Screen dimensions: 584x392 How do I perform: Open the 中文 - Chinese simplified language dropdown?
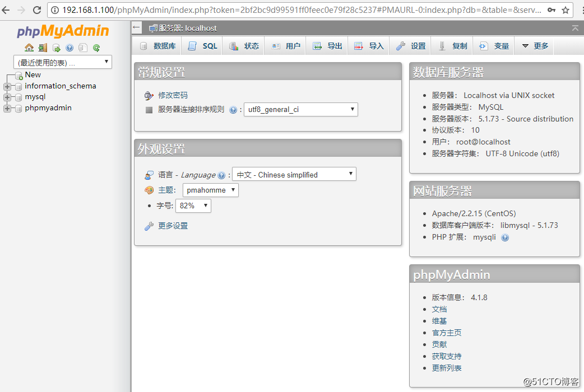point(294,174)
